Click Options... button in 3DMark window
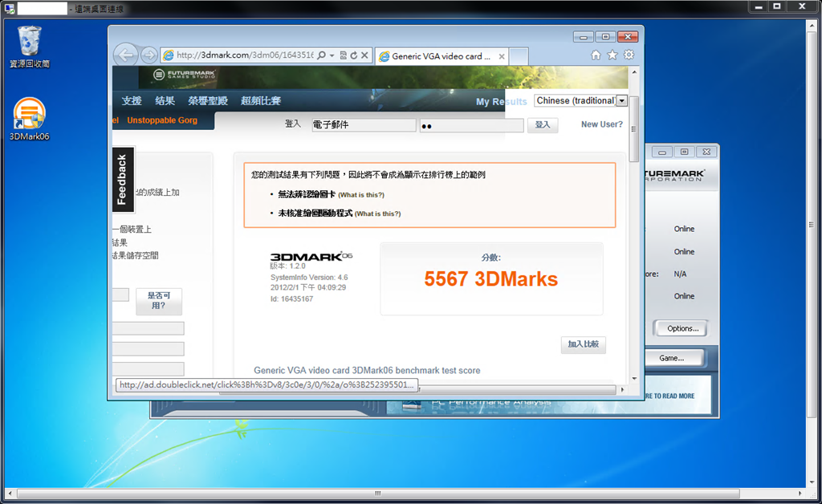Screen dimensions: 822x504 (x=682, y=328)
